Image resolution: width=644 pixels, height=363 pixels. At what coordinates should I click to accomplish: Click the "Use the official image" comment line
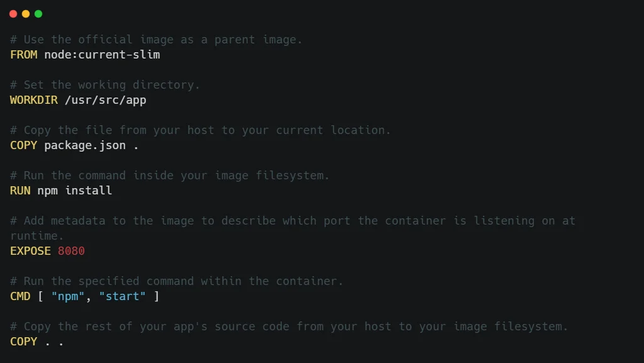click(x=156, y=40)
